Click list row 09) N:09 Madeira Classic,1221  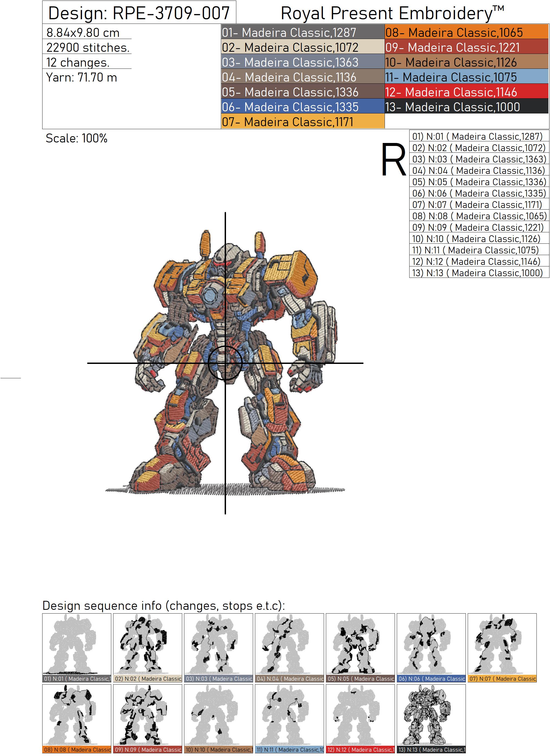(x=479, y=227)
